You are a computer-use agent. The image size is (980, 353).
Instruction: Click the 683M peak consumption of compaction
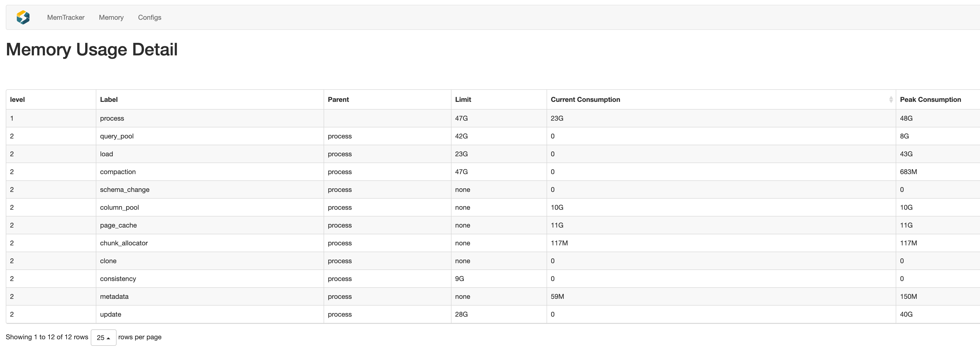(908, 172)
